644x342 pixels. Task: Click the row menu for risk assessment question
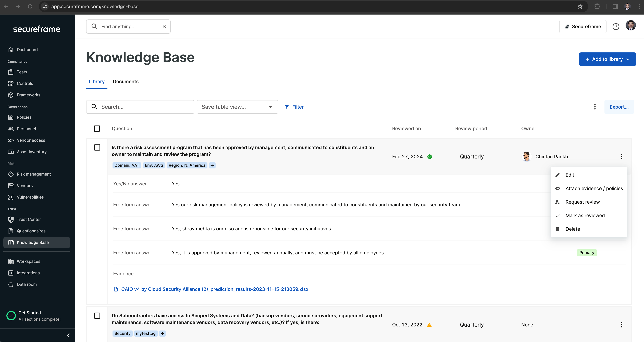(622, 156)
